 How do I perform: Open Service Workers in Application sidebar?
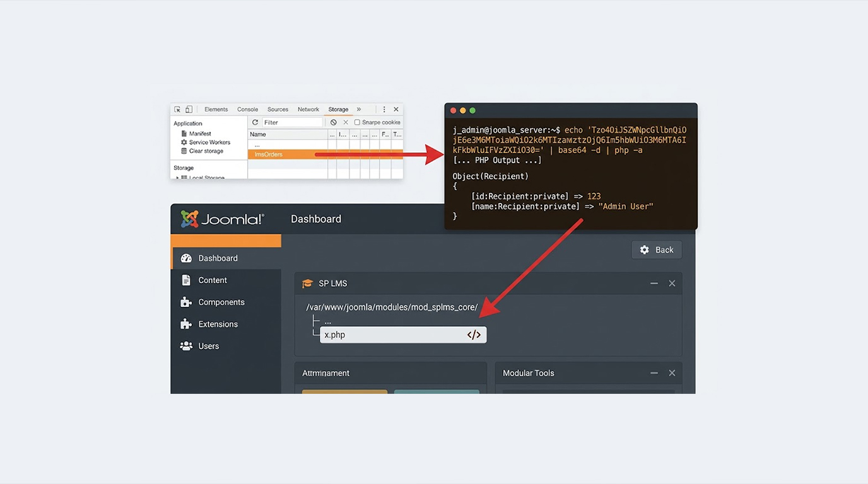(210, 142)
